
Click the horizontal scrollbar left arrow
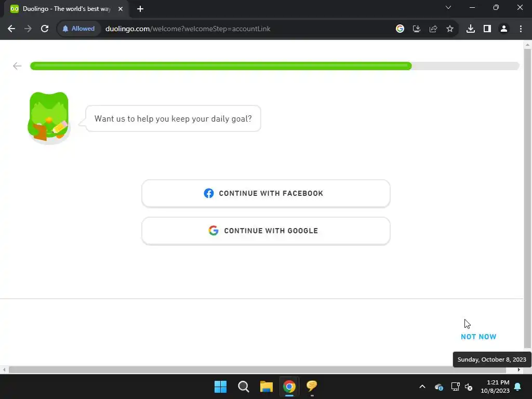[4, 369]
